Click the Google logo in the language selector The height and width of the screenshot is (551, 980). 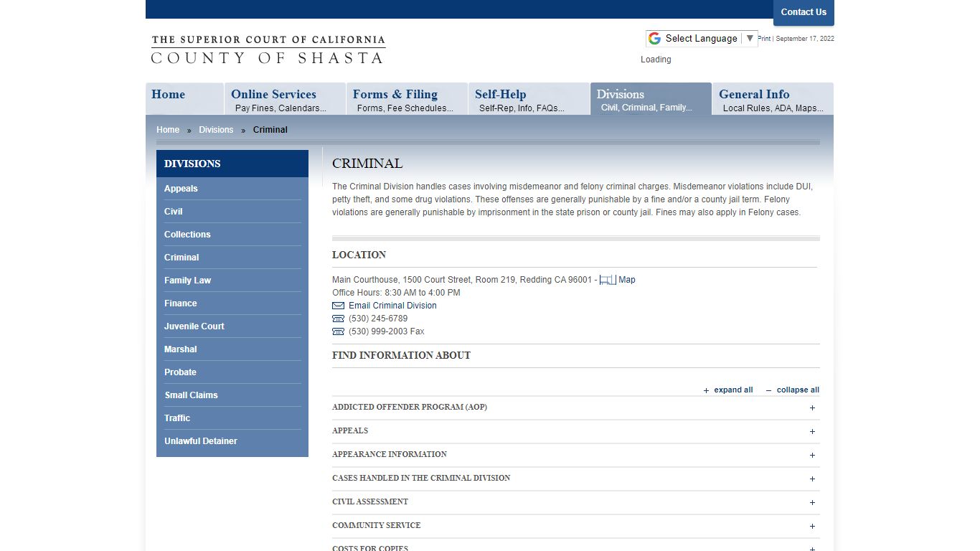[x=654, y=39]
